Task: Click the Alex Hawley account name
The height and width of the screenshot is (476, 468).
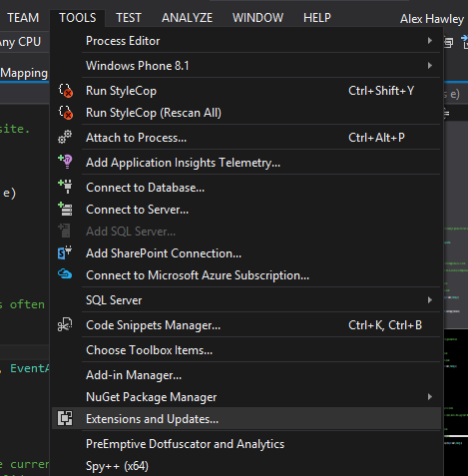Action: [432, 19]
